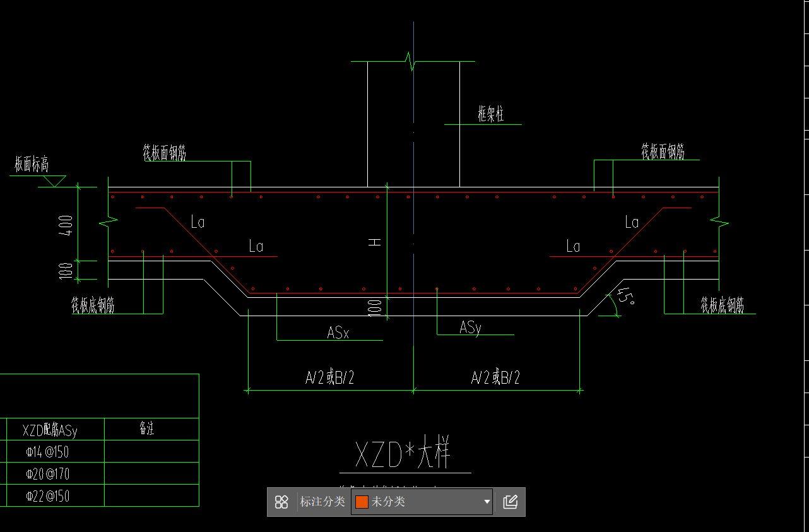Click the ASy rebar label in the drawing

click(x=470, y=327)
